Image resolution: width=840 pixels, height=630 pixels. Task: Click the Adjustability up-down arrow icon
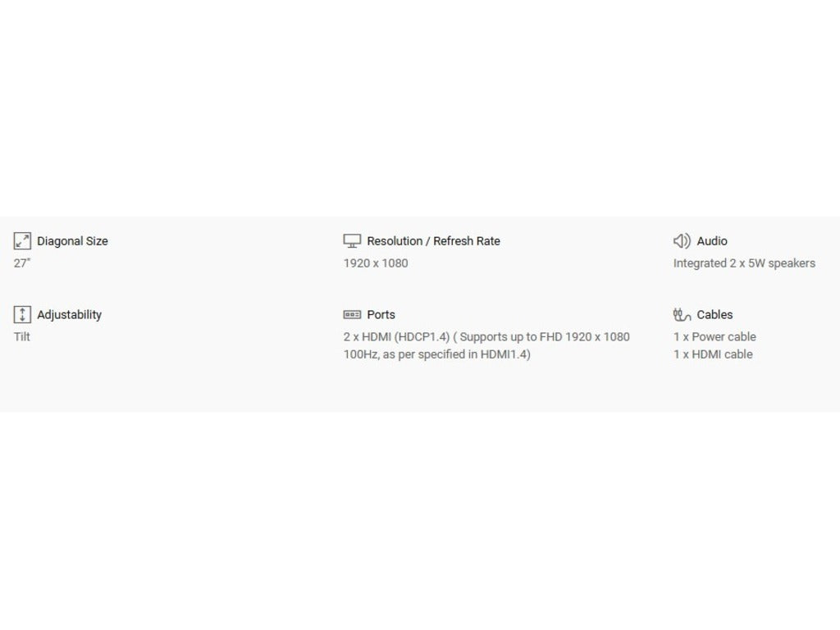click(22, 314)
